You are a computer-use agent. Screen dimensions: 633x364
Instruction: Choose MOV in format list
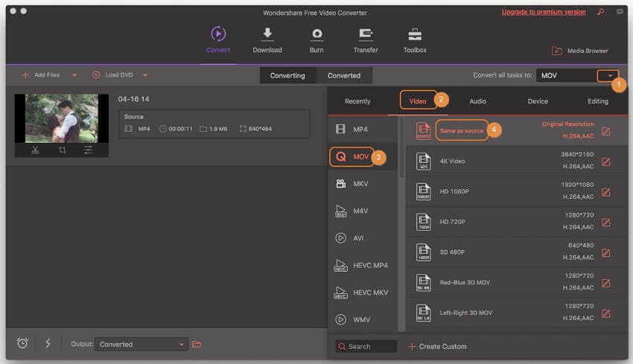tap(363, 156)
